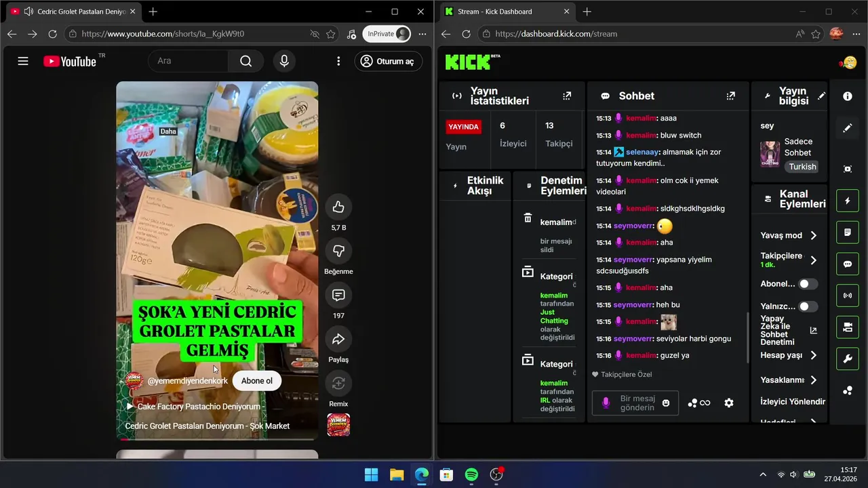Toggle the stream preview sidebar icon

848,327
